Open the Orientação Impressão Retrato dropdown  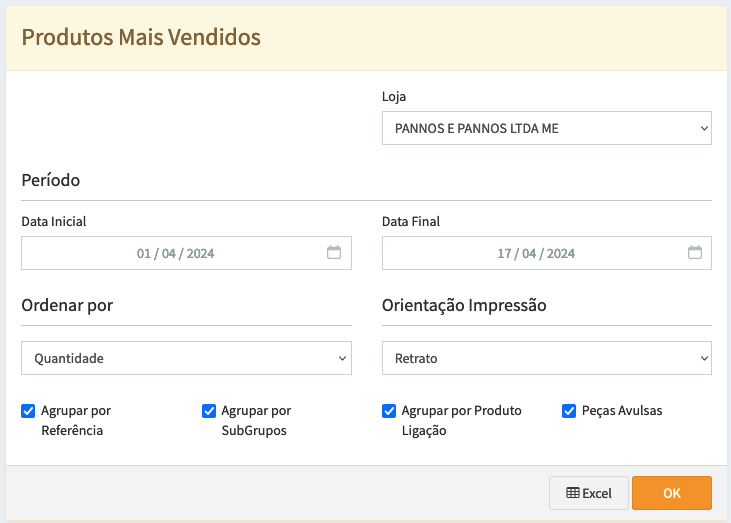click(546, 358)
